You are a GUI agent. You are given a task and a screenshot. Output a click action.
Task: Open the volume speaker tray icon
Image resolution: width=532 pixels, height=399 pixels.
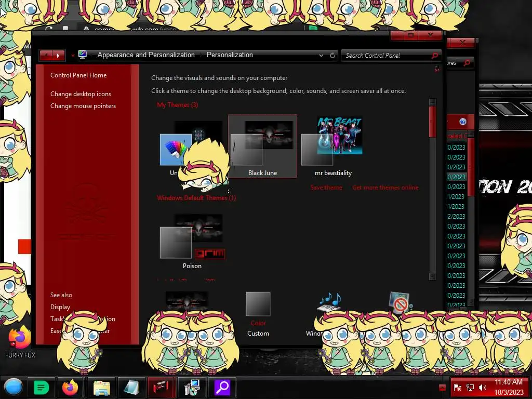pos(482,388)
